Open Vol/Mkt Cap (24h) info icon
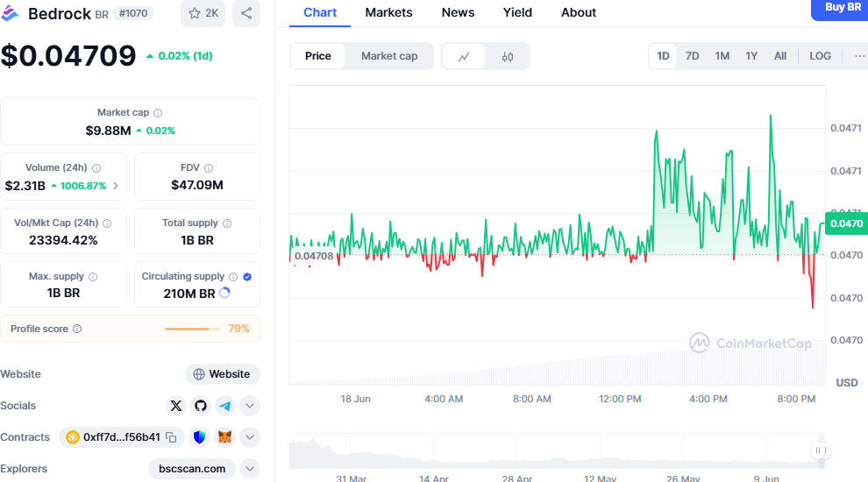Image resolution: width=868 pixels, height=482 pixels. (x=107, y=223)
